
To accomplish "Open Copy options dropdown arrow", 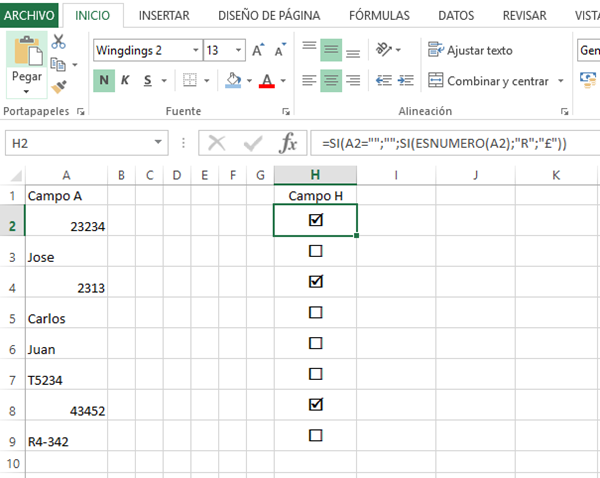I will [x=75, y=65].
